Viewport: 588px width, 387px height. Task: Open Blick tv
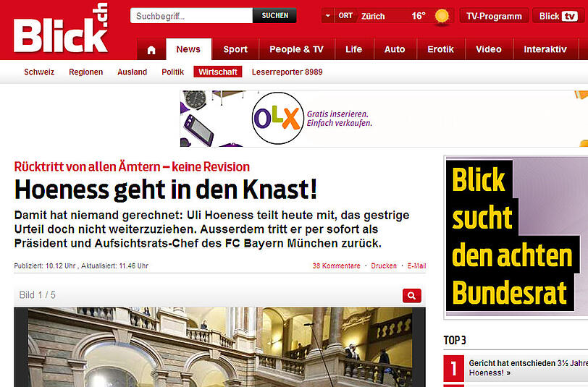pos(558,16)
